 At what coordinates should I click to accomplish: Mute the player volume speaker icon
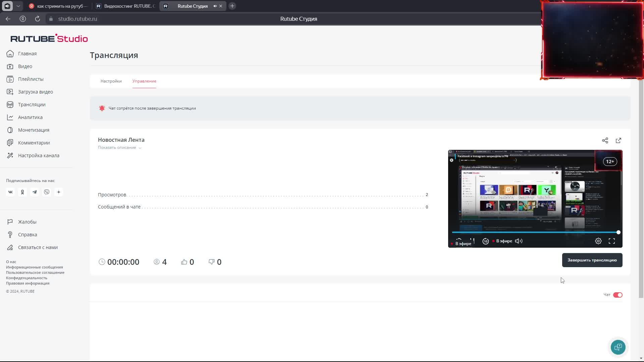coord(519,241)
